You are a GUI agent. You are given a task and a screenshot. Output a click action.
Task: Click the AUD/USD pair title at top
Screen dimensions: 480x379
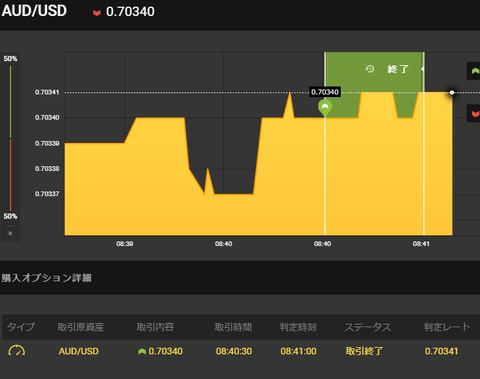click(x=34, y=11)
